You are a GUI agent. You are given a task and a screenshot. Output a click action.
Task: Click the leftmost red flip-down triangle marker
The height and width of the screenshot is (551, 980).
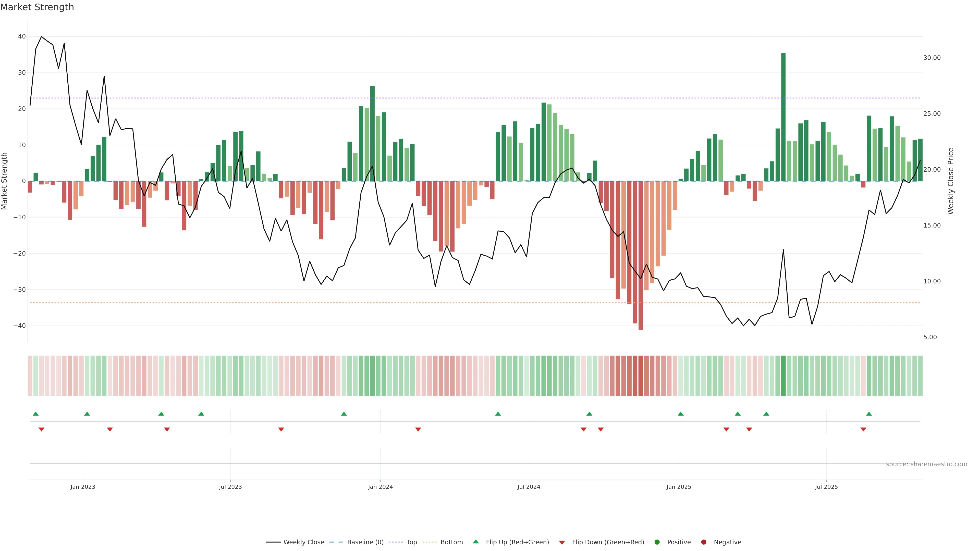pyautogui.click(x=41, y=429)
